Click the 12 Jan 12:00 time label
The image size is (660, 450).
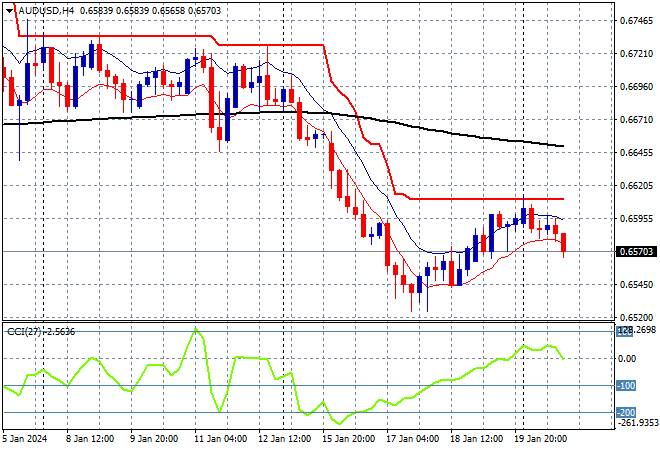(x=284, y=439)
